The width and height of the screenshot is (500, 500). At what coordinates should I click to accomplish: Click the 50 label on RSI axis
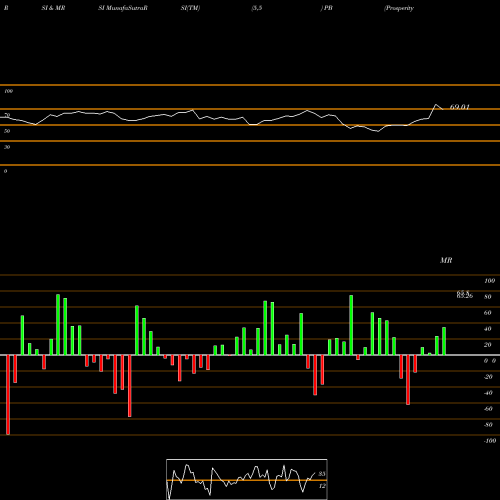7,131
